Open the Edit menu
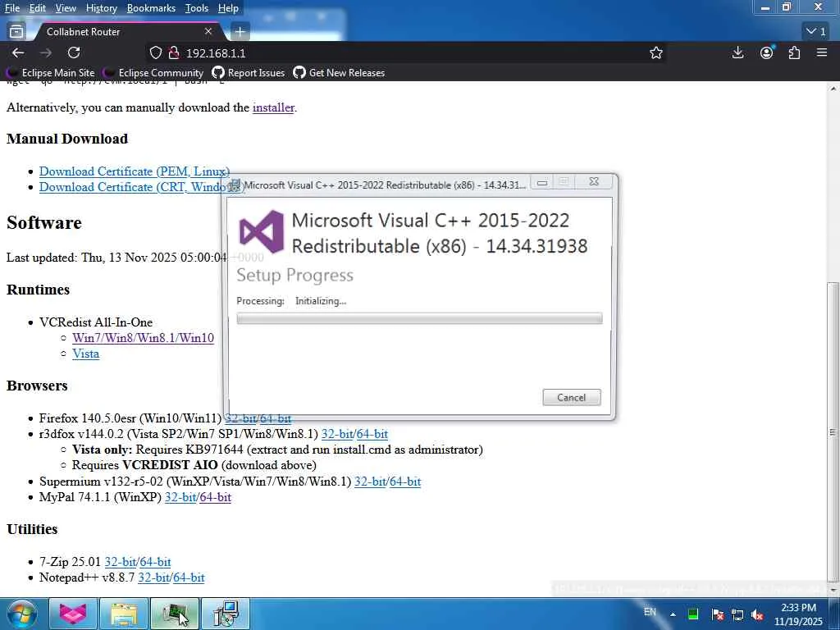The width and height of the screenshot is (840, 630). (x=38, y=8)
